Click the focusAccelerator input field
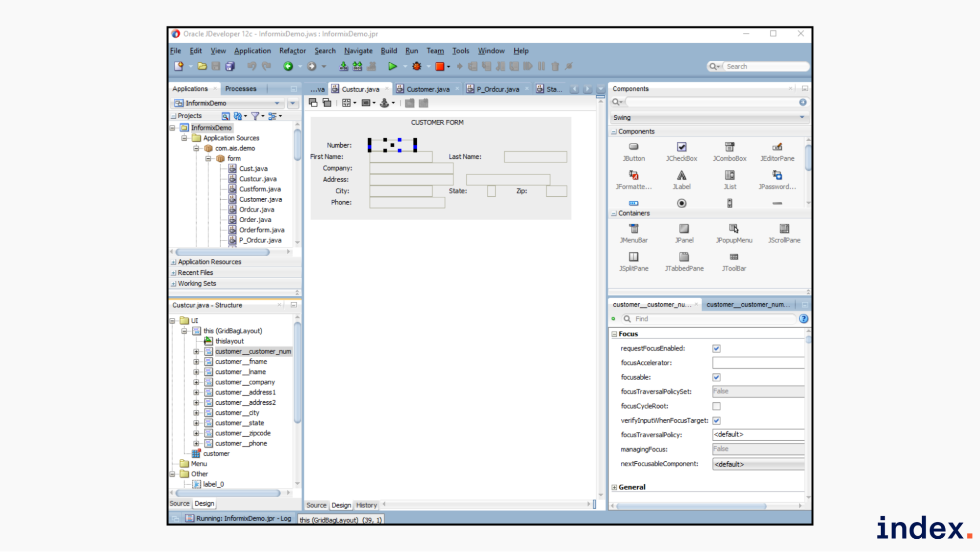This screenshot has width=980, height=552. click(x=757, y=363)
